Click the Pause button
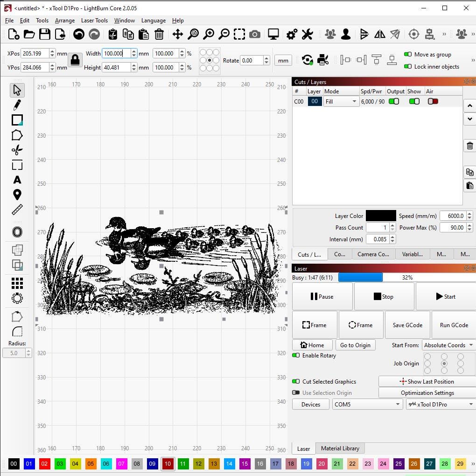The image size is (476, 476). click(322, 297)
